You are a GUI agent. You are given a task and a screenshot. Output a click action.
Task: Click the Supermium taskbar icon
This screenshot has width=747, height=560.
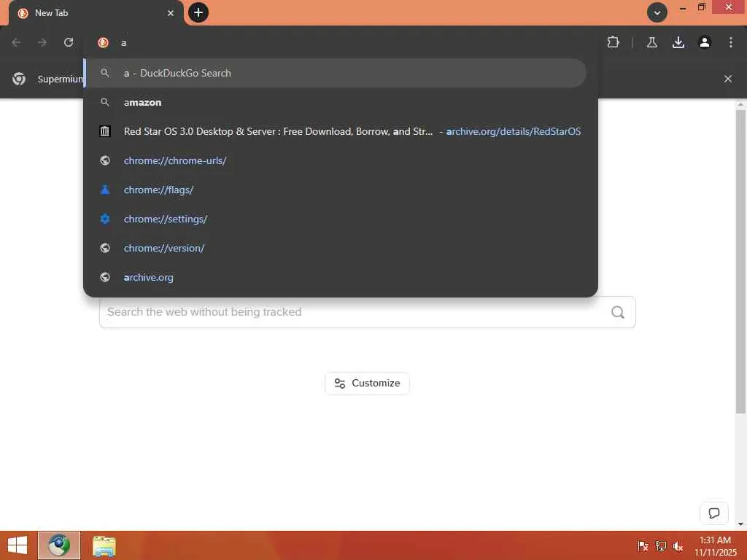pos(59,545)
